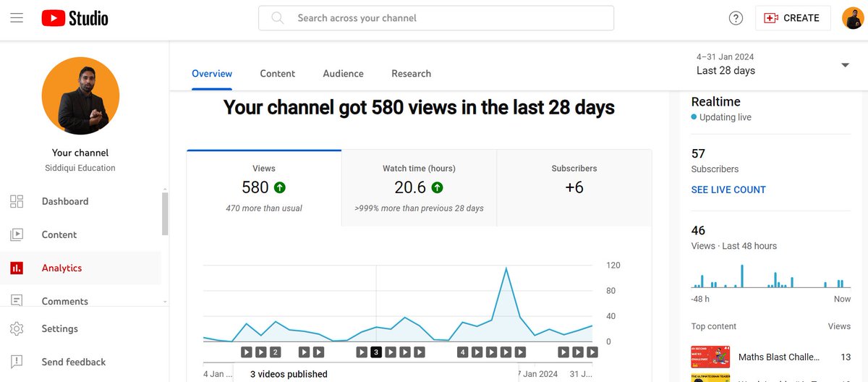The width and height of the screenshot is (868, 382).
Task: Click the timeline badge labeled 4
Action: [x=462, y=352]
